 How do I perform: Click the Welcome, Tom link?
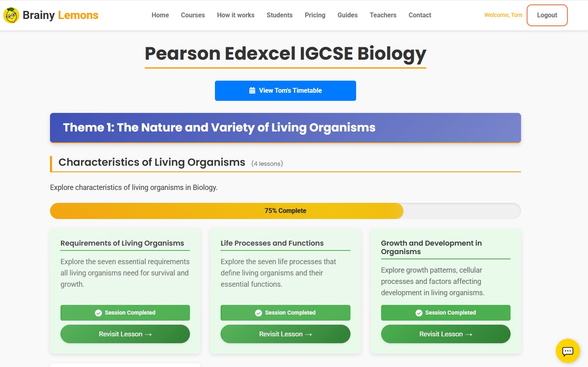(503, 15)
